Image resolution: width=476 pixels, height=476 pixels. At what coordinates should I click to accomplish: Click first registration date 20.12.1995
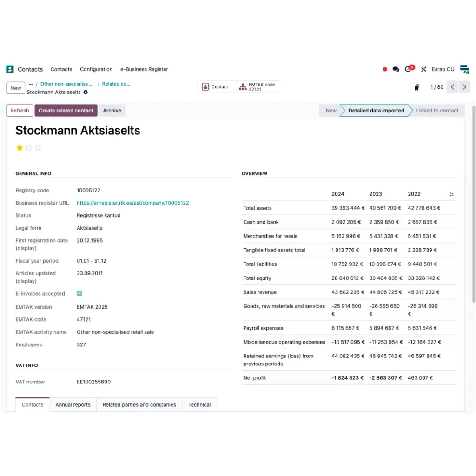90,240
